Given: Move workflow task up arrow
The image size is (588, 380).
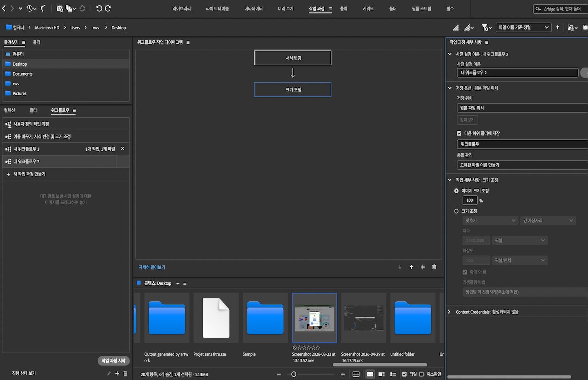Looking at the screenshot, I should point(411,267).
